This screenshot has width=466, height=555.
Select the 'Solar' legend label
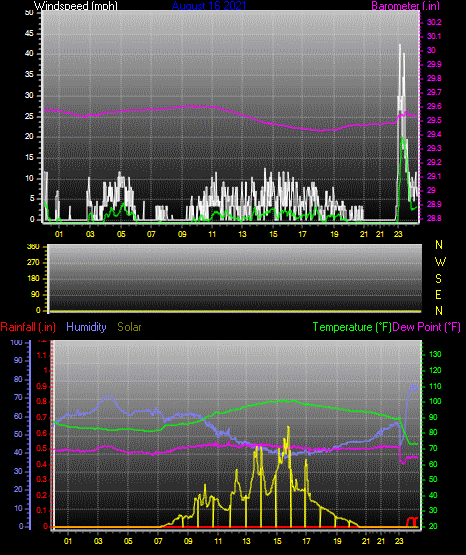129,327
